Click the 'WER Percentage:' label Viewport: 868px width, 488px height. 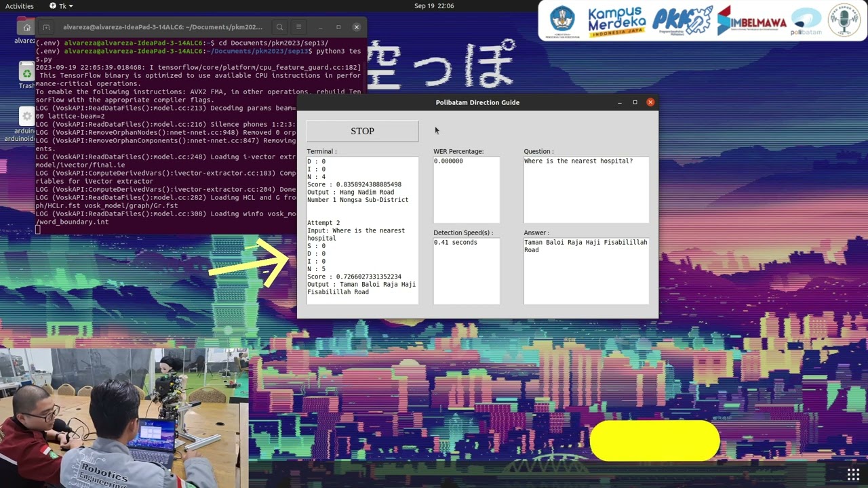[x=458, y=152]
